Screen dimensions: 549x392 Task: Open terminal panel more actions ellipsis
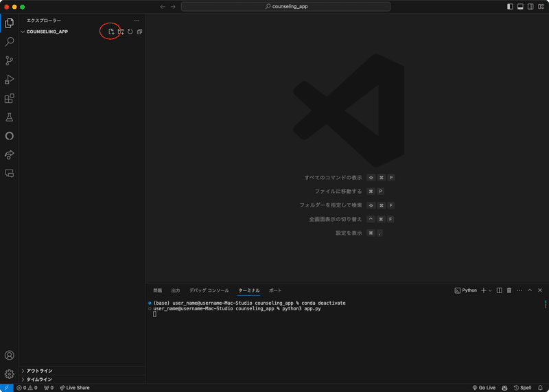click(x=519, y=290)
